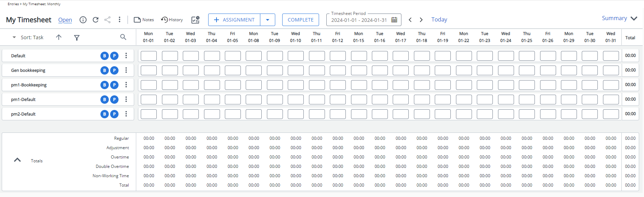Go to previous timesheet period
The image size is (644, 197).
[x=410, y=20]
